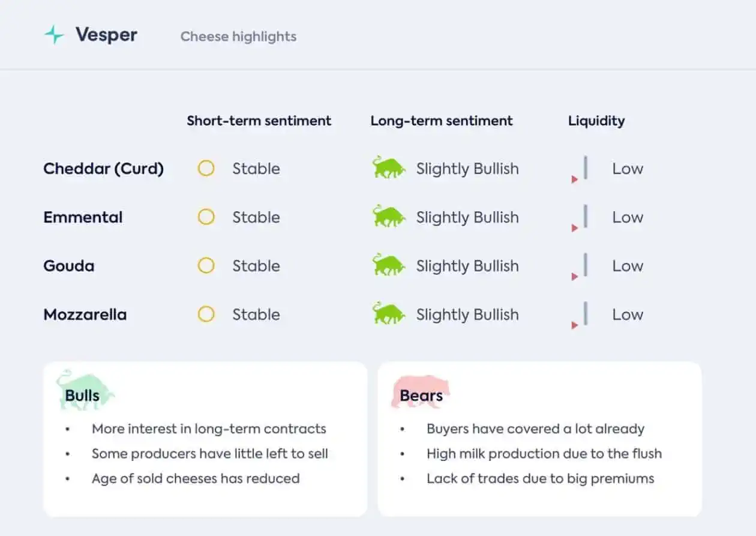Click the Vesper star logo icon
Image resolution: width=756 pixels, height=536 pixels.
click(54, 35)
